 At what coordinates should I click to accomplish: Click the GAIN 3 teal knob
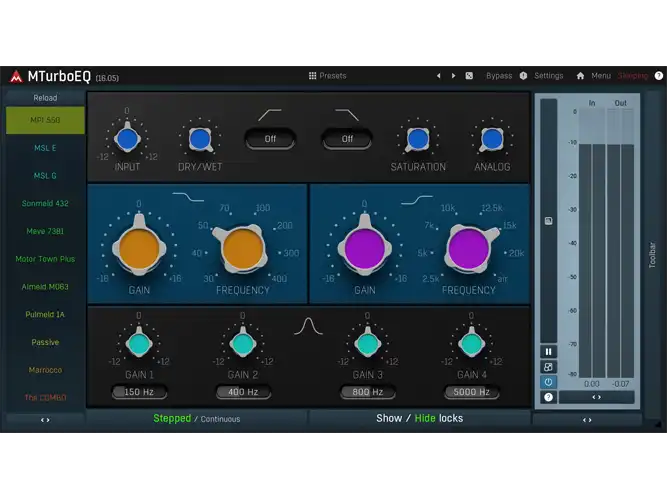[368, 343]
